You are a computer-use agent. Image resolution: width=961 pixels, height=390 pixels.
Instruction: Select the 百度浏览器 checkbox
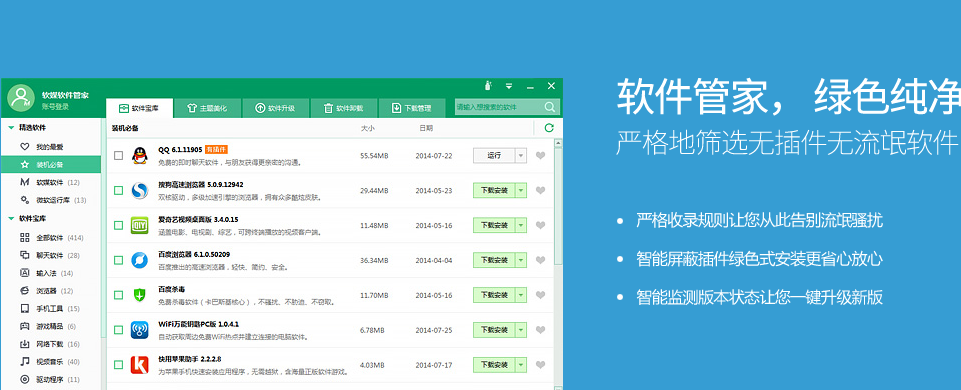pyautogui.click(x=118, y=260)
